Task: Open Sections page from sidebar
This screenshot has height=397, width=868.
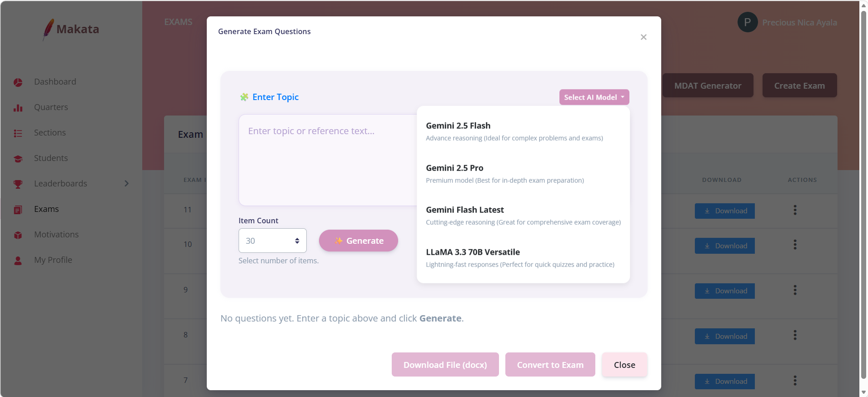Action: [x=50, y=133]
